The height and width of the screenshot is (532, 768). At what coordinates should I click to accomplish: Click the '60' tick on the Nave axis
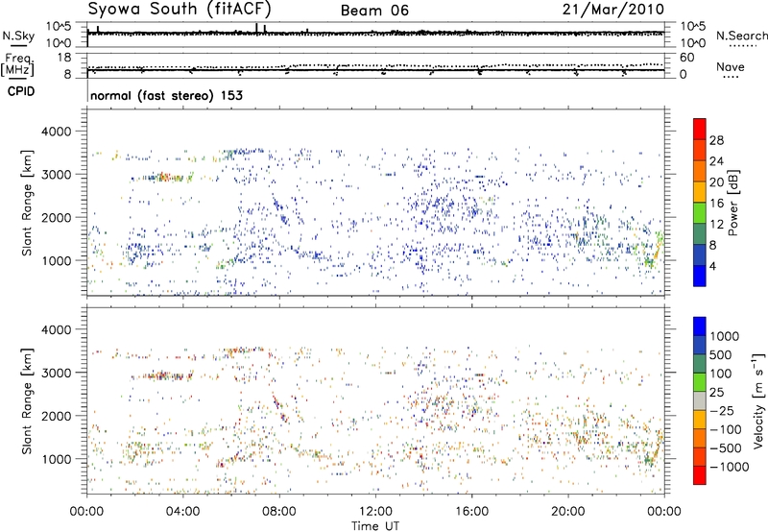coord(687,58)
